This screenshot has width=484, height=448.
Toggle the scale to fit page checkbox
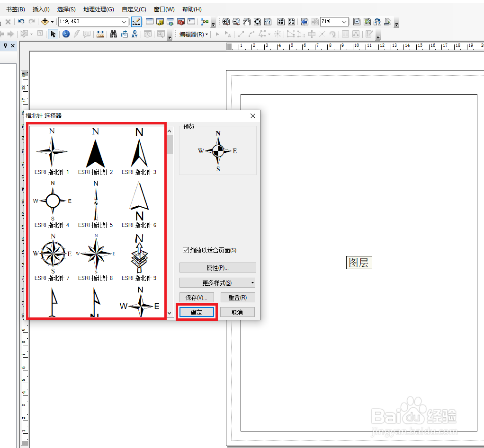(x=186, y=250)
